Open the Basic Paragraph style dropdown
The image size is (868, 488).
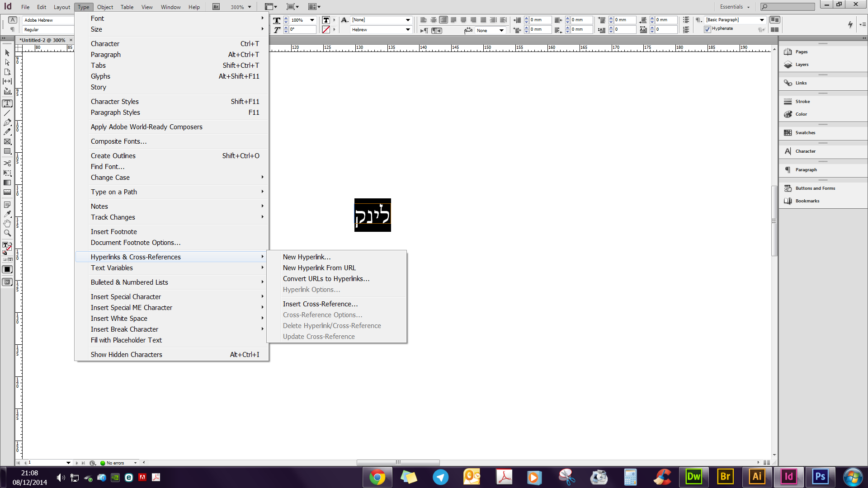coord(762,20)
